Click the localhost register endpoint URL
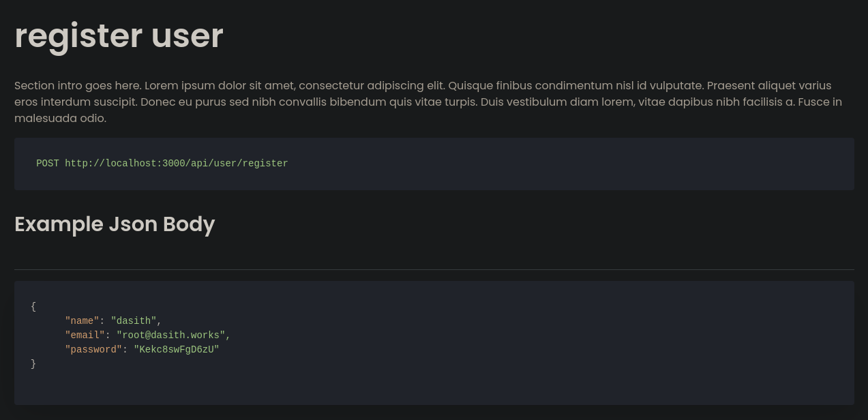868x420 pixels. [177, 164]
